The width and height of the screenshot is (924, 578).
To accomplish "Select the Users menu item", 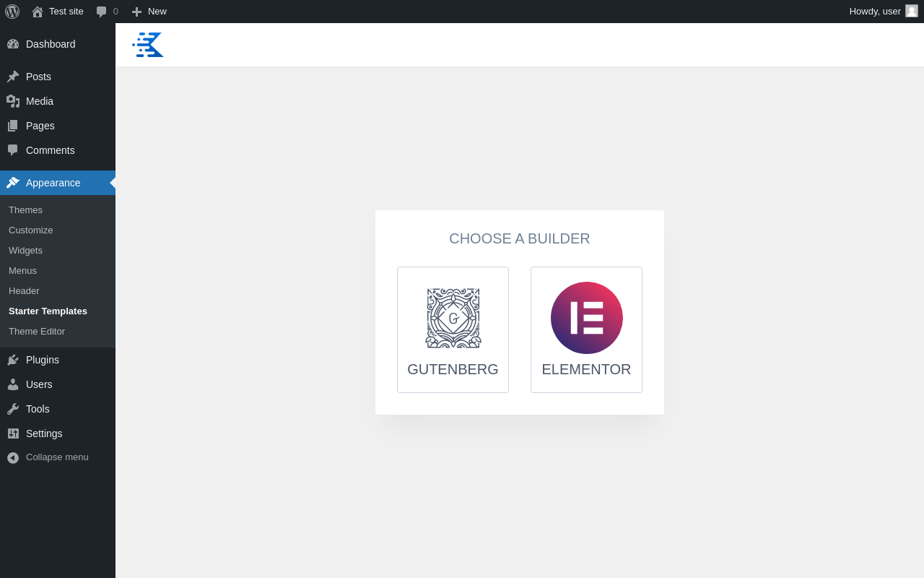I will (x=58, y=384).
